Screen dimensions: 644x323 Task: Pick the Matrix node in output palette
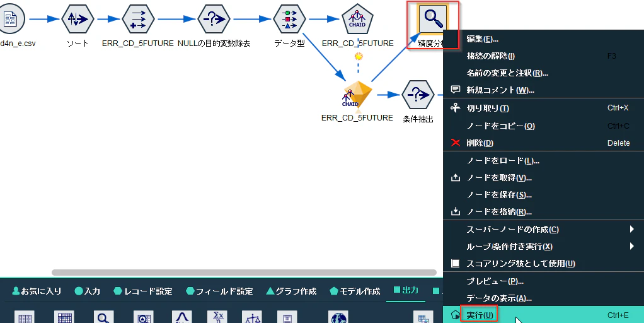pos(64,317)
